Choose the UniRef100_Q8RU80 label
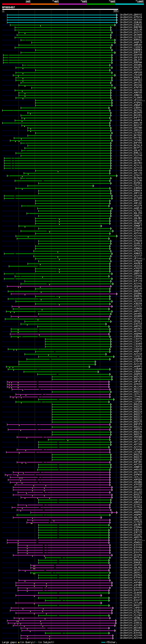146x644 pixels. [x=131, y=45]
